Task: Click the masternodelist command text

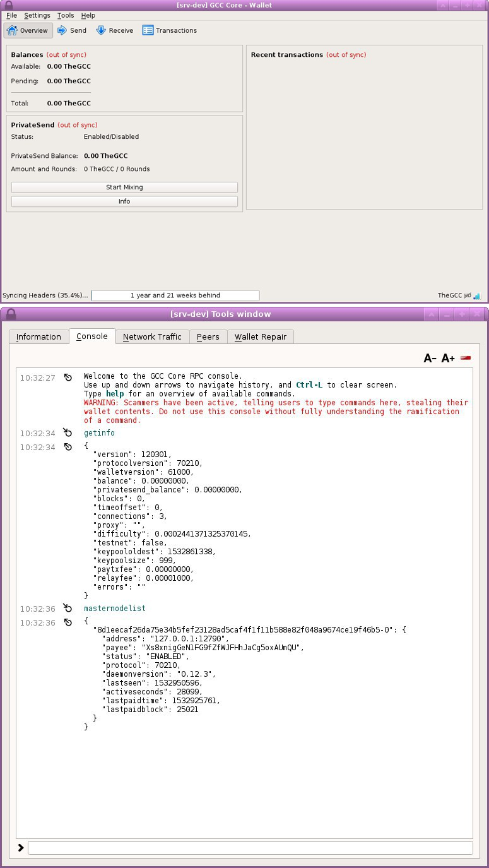Action: tap(115, 609)
